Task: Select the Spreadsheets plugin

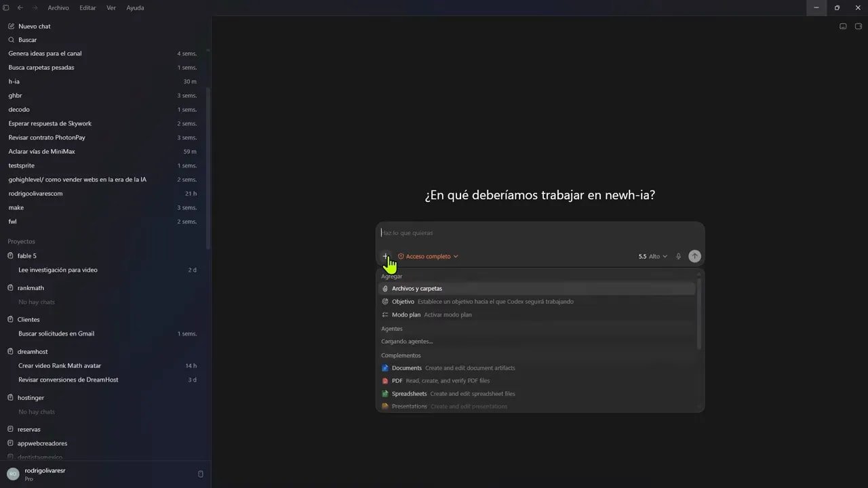Action: 537,394
